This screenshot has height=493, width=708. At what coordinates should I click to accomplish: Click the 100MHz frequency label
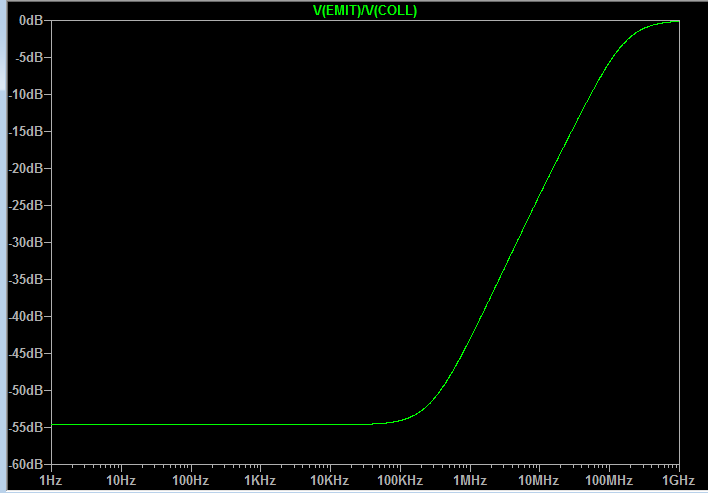[x=609, y=480]
